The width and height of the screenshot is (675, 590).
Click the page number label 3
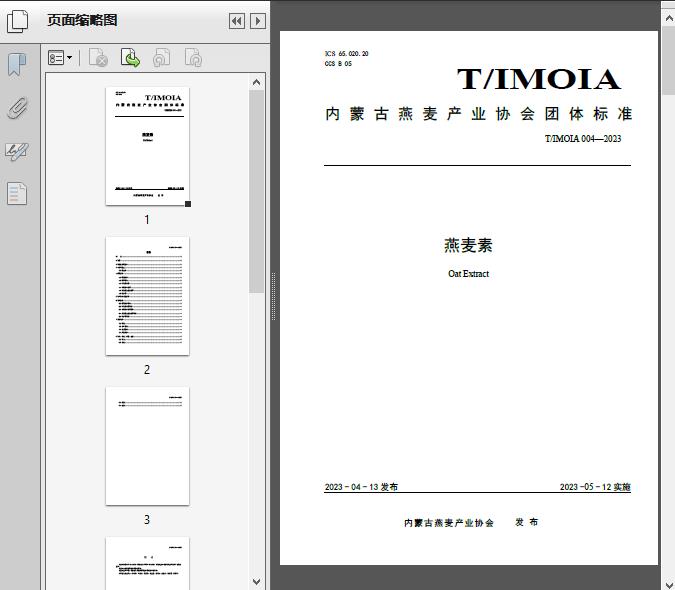tap(147, 520)
